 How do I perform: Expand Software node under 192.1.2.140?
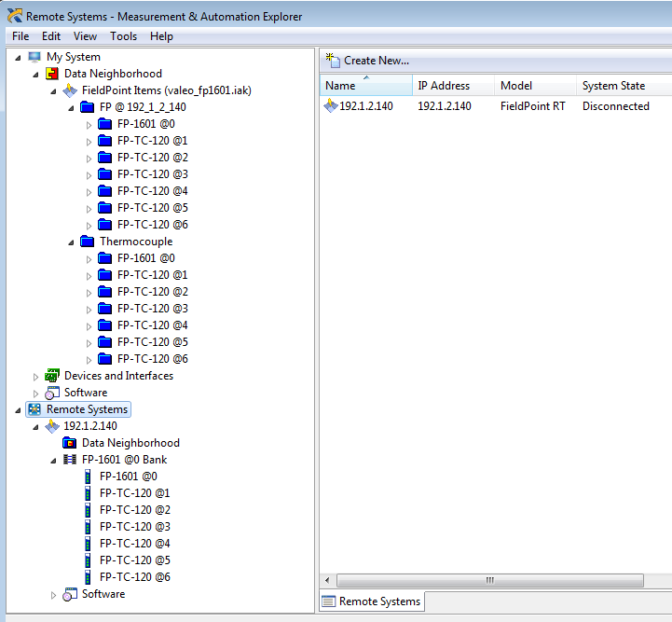[x=53, y=595]
